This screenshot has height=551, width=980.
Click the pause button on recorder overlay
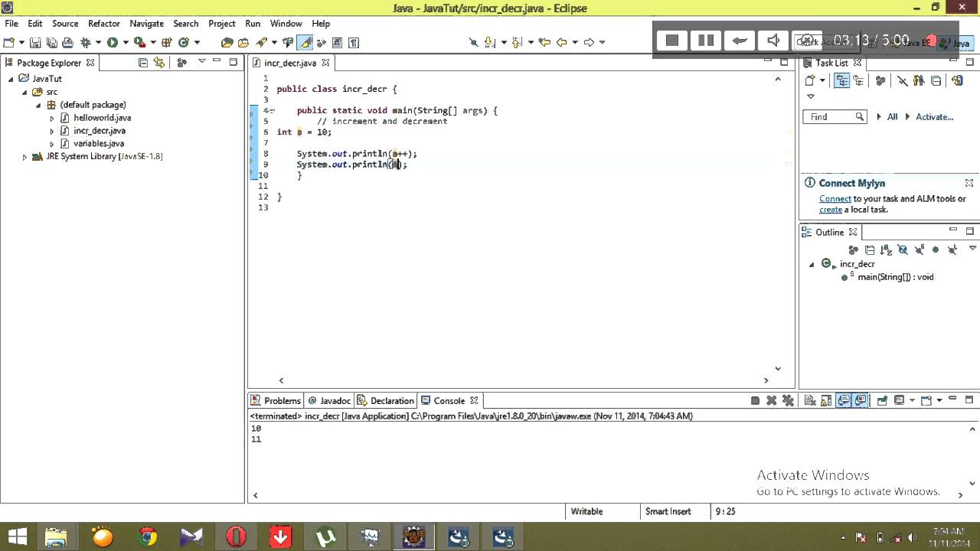pyautogui.click(x=706, y=41)
